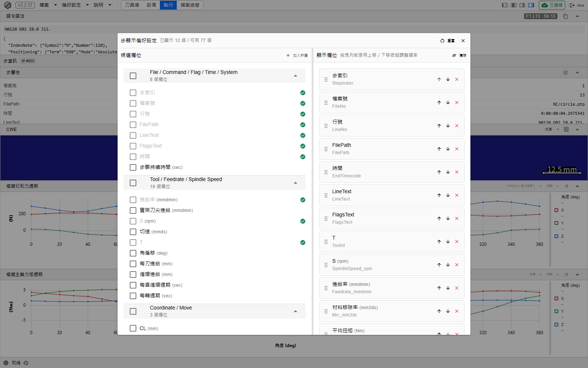This screenshot has height=368, width=588.
Task: Click the copy icon in syntax panel header
Action: (566, 16)
